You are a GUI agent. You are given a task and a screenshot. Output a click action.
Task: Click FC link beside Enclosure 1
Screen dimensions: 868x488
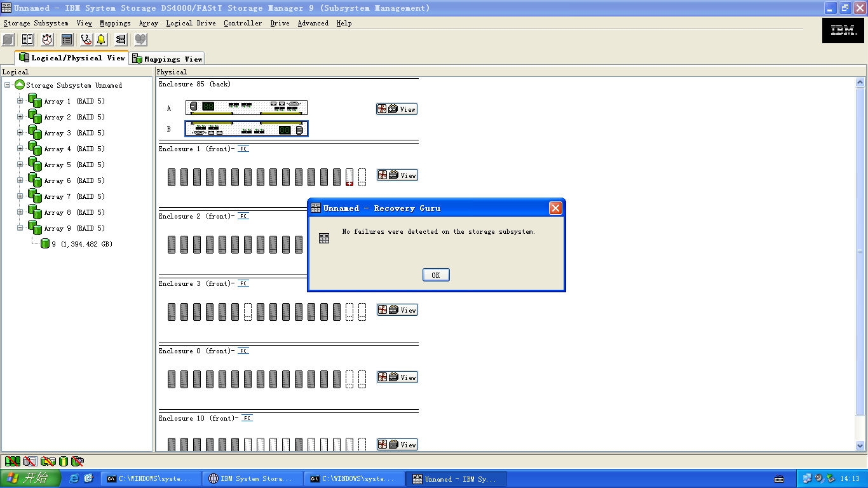(244, 149)
